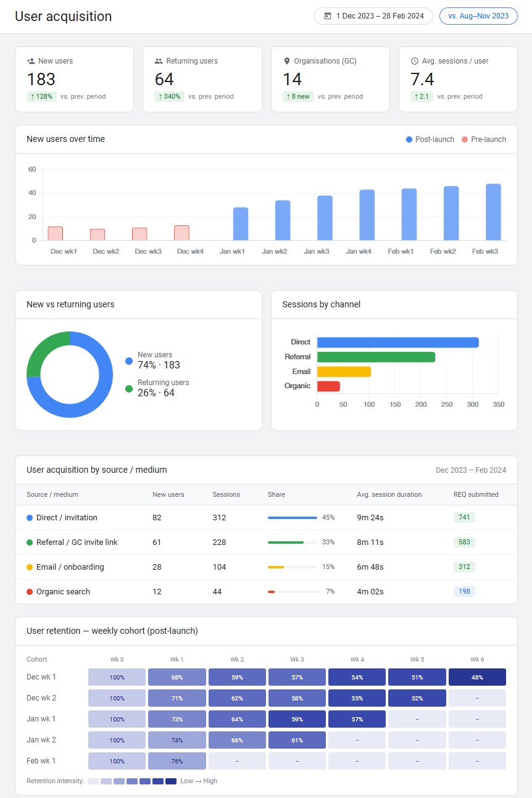Click the blue Direct / invitation dot
This screenshot has height=798, width=532.
click(30, 518)
